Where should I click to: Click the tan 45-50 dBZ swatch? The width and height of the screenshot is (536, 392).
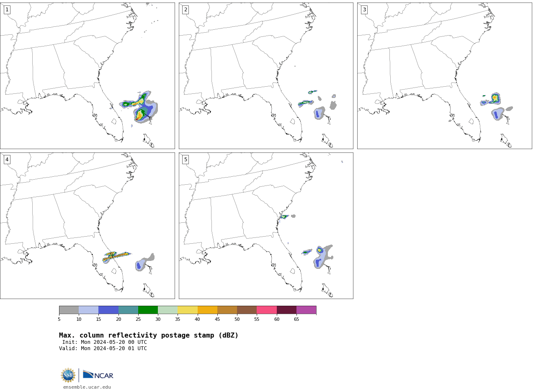227,310
